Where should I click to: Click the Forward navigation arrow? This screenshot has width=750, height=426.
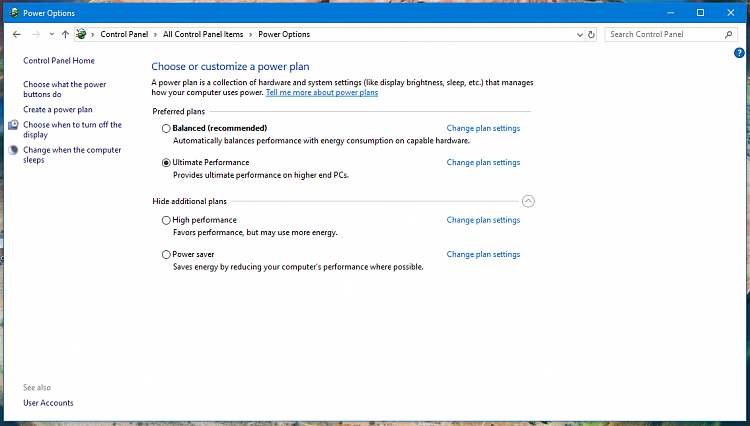coord(36,34)
